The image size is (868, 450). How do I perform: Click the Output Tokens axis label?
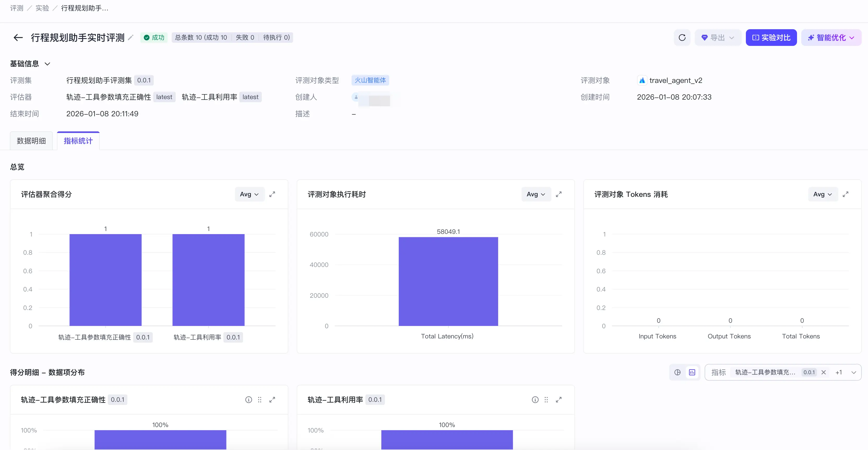(x=729, y=336)
